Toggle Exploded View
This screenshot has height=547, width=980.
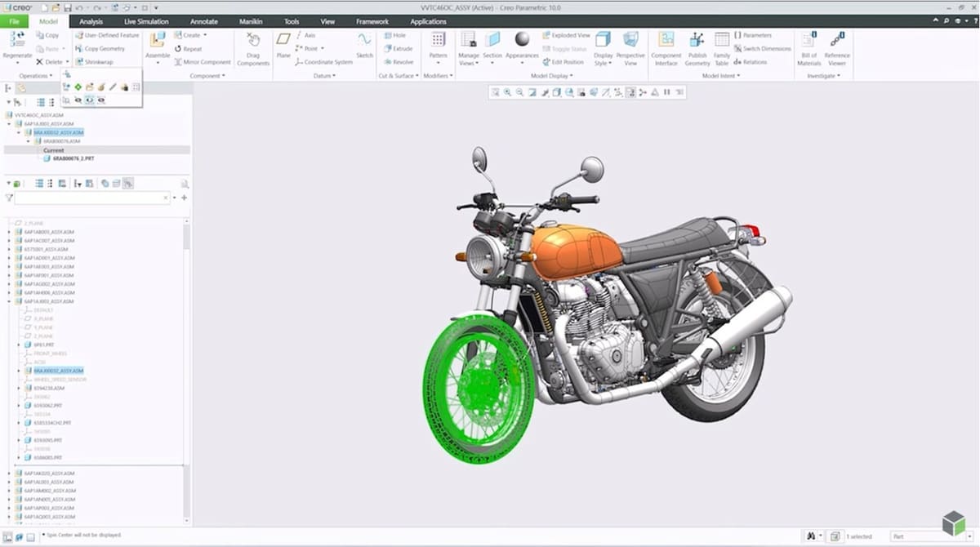point(566,35)
